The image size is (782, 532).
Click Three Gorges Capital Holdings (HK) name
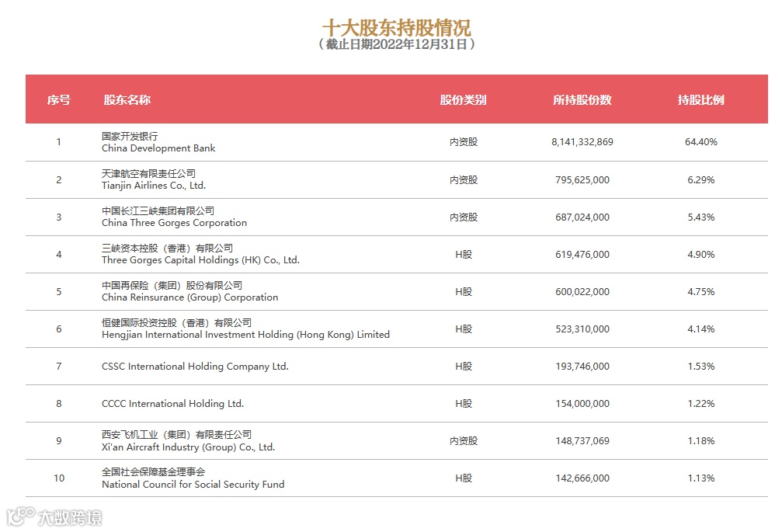coord(200,260)
